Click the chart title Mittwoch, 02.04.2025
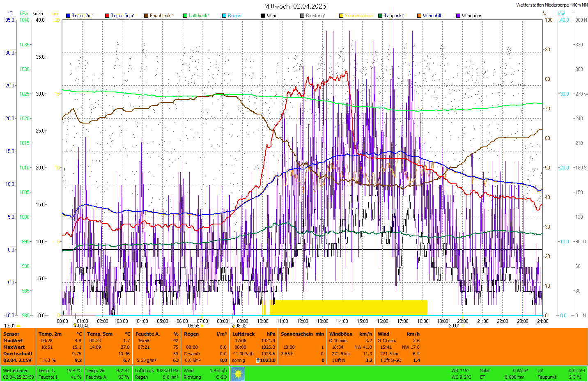The height and width of the screenshot is (382, 588). tap(295, 6)
